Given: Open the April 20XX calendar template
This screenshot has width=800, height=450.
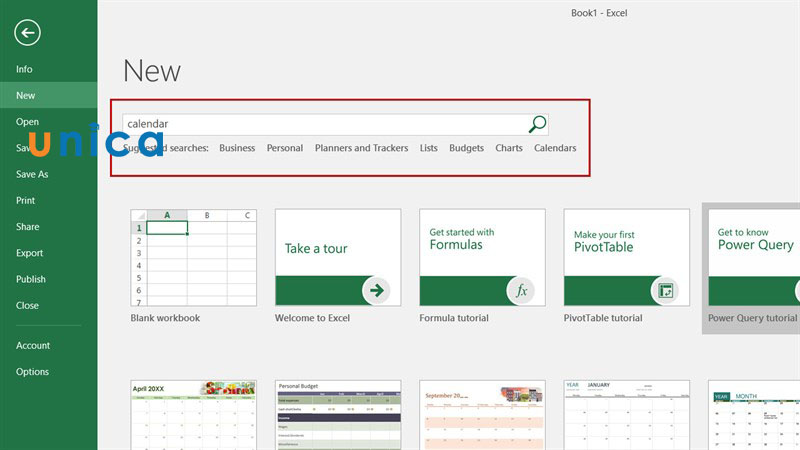Looking at the screenshot, I should click(193, 415).
